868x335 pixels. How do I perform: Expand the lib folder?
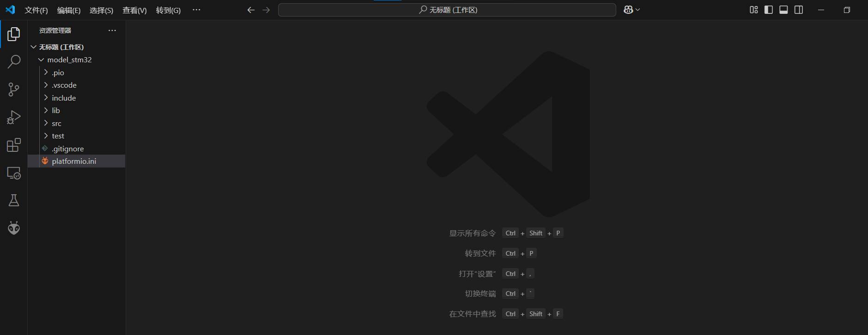[x=77, y=110]
